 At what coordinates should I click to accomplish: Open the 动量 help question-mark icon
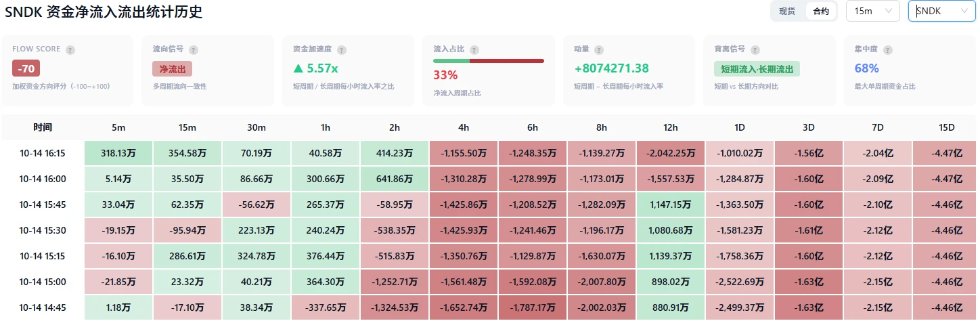[x=600, y=50]
